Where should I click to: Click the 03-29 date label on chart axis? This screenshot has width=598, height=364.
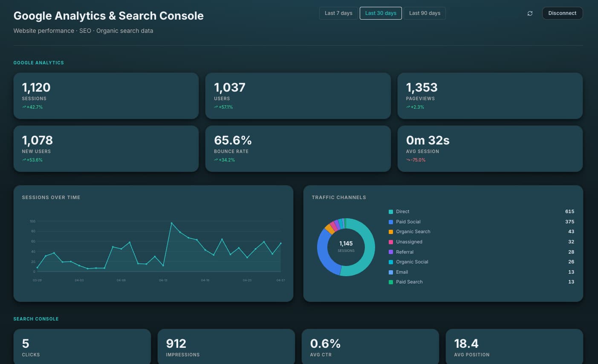37,280
